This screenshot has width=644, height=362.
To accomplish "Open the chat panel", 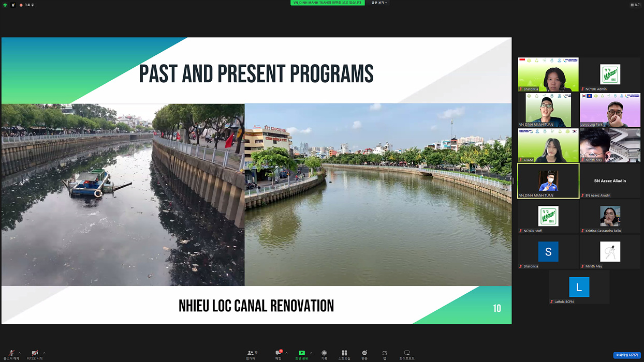I will coord(279,354).
